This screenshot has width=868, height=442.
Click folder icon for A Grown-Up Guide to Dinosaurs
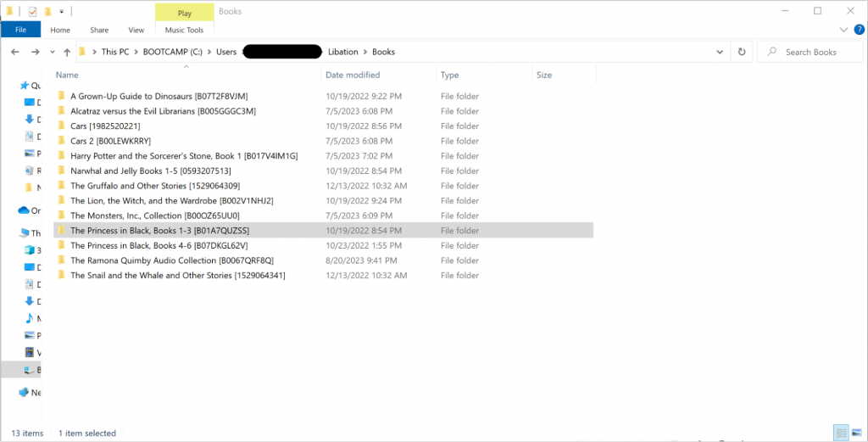click(61, 96)
